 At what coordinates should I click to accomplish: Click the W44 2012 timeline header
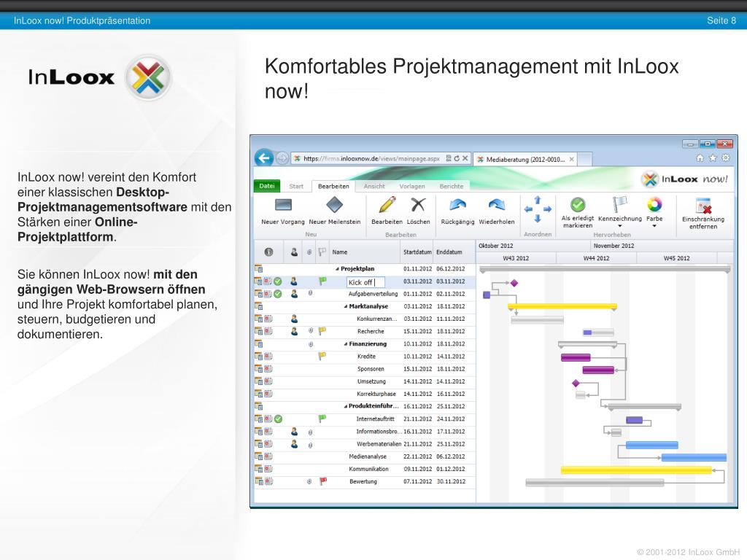point(596,258)
